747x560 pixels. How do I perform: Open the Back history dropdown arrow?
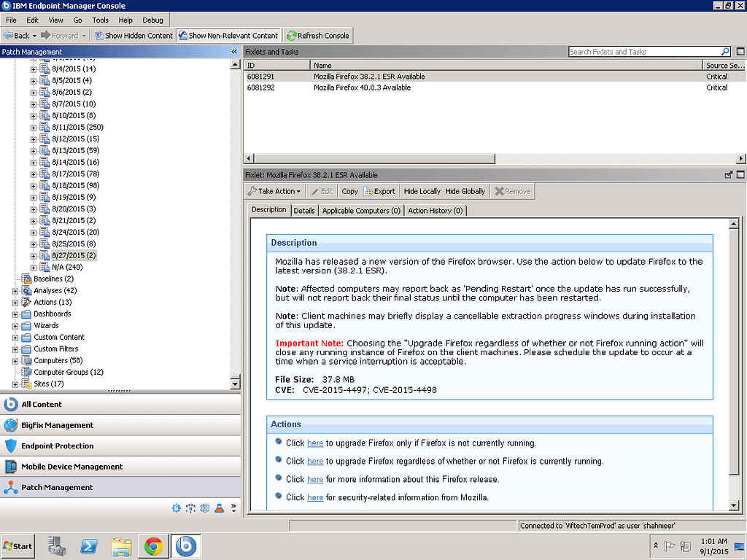(34, 36)
